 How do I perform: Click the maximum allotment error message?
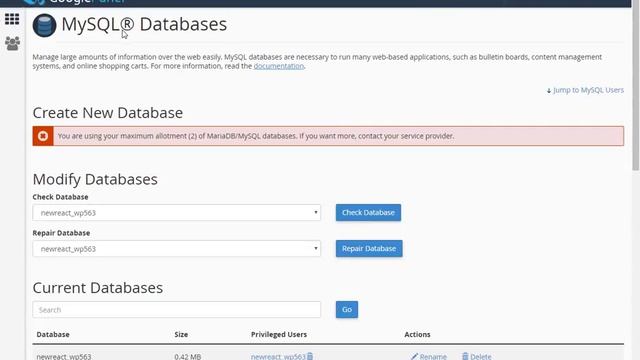[256, 136]
